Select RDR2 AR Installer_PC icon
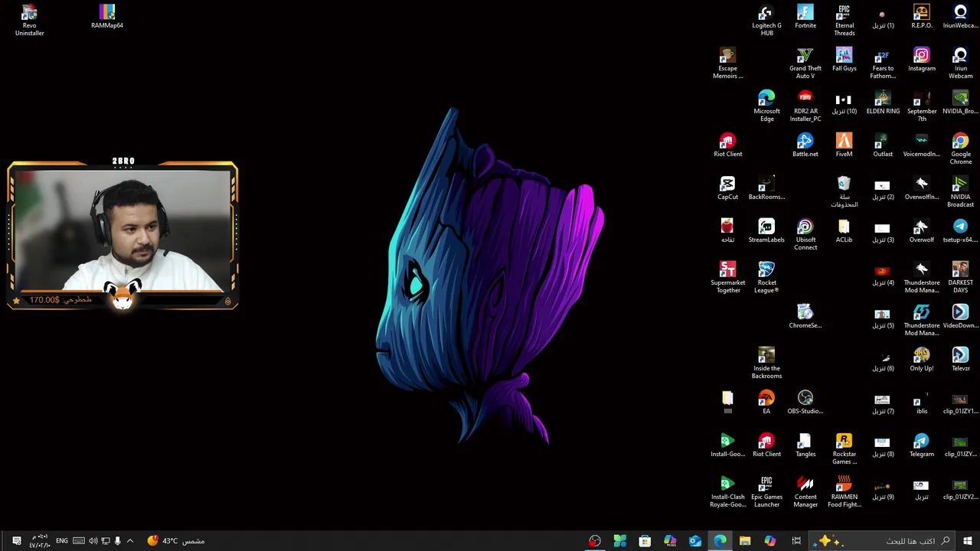The image size is (980, 551). tap(805, 106)
